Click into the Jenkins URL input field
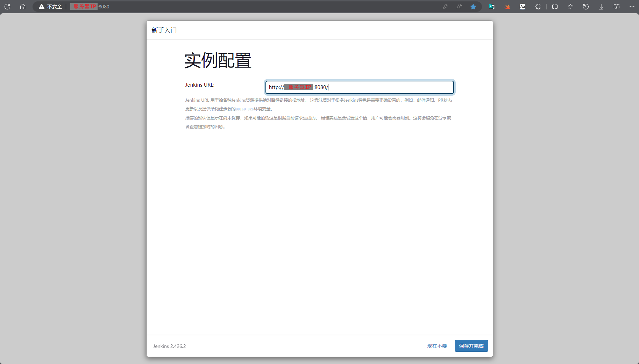Screen dimensions: 639x364 [360, 87]
